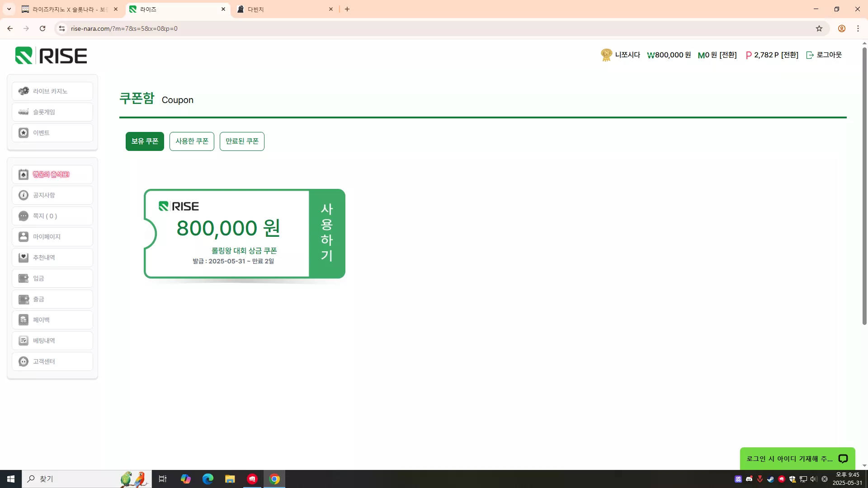The width and height of the screenshot is (868, 488).
Task: Open network settings from the tray
Action: 803,479
